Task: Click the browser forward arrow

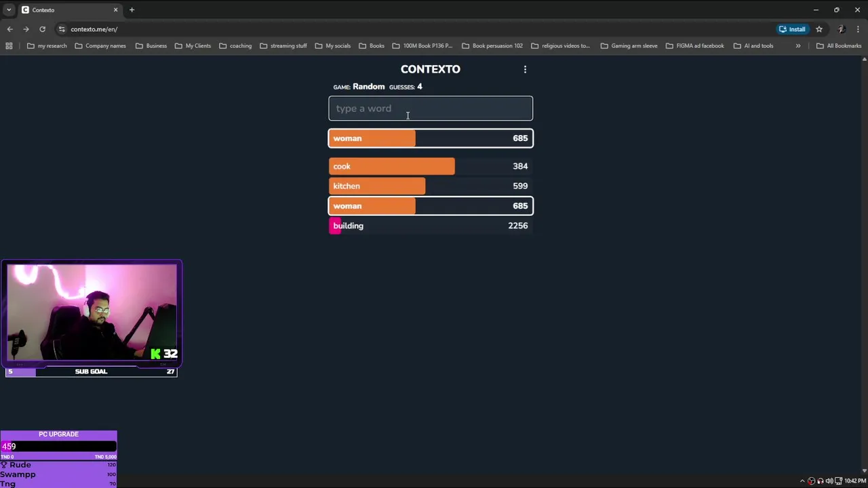Action: (26, 29)
